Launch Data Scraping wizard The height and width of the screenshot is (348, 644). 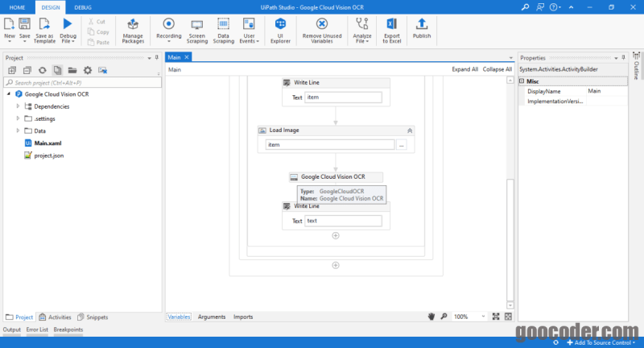pos(224,31)
